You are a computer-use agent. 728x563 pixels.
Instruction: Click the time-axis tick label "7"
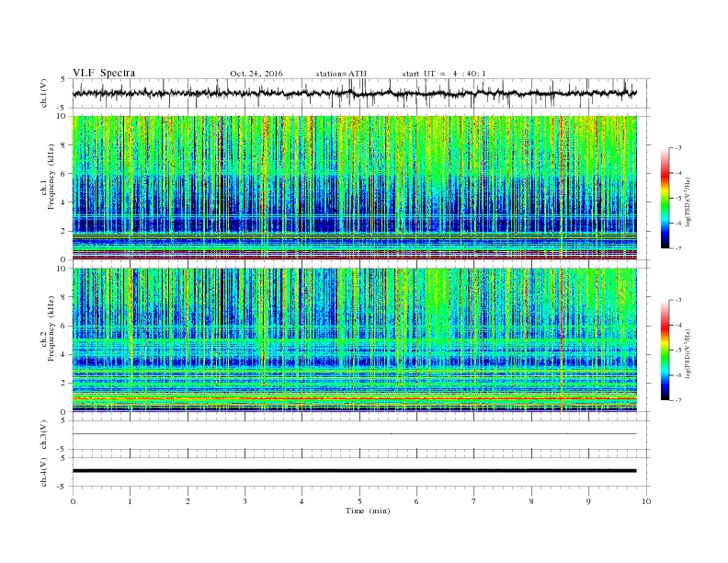pyautogui.click(x=474, y=501)
